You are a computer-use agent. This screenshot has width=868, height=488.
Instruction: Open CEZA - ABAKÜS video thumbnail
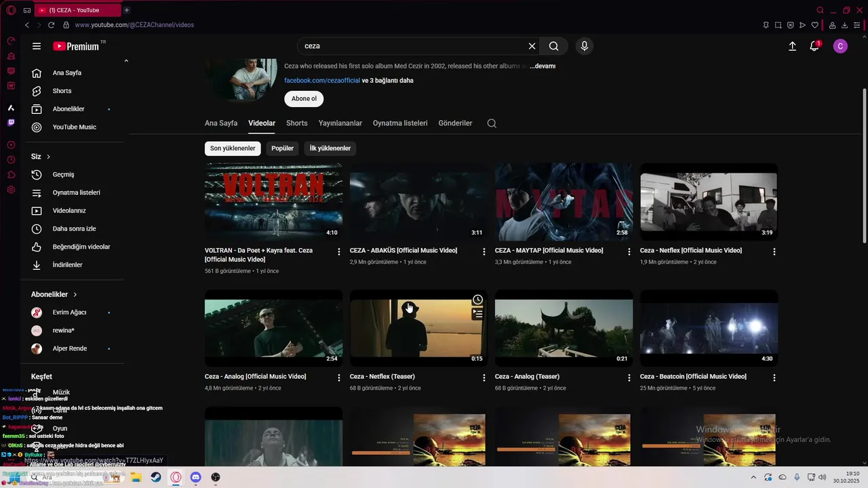[x=418, y=202]
